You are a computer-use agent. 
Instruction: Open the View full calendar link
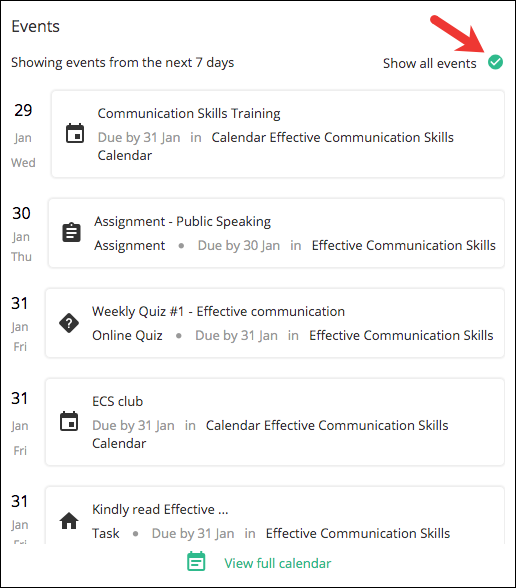coord(278,563)
